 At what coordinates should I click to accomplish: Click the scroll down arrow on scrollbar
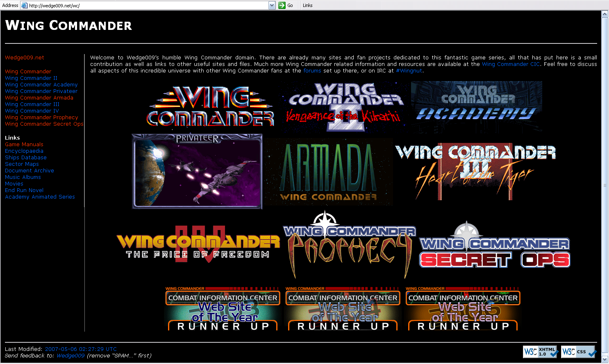[x=604, y=359]
